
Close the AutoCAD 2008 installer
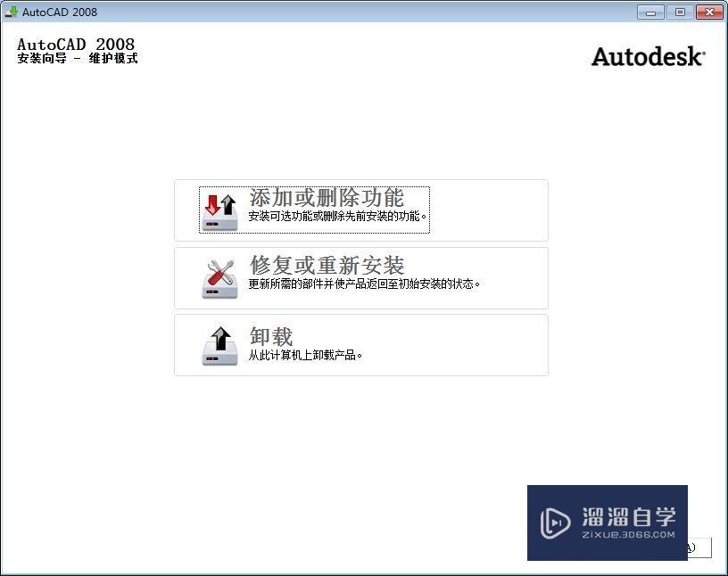pyautogui.click(x=709, y=12)
